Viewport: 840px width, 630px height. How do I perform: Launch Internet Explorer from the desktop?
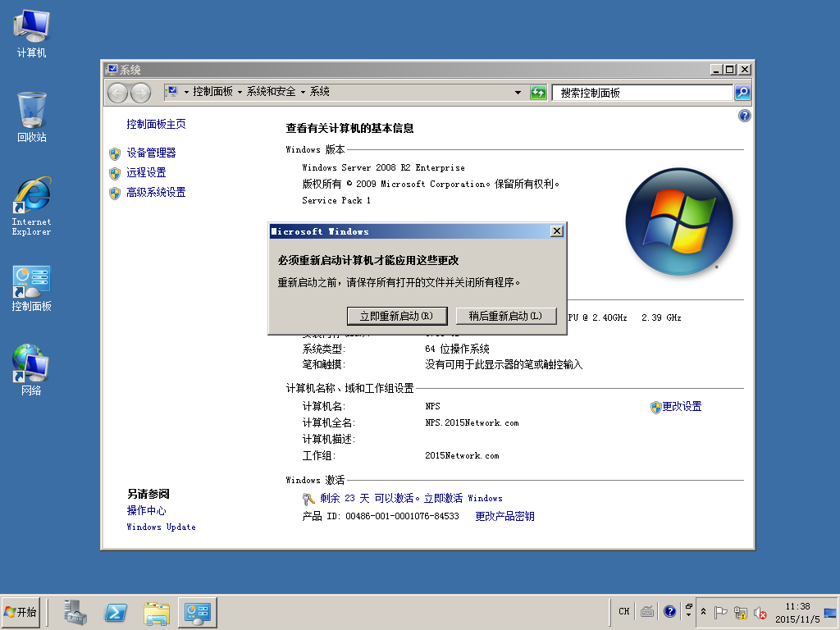(31, 206)
